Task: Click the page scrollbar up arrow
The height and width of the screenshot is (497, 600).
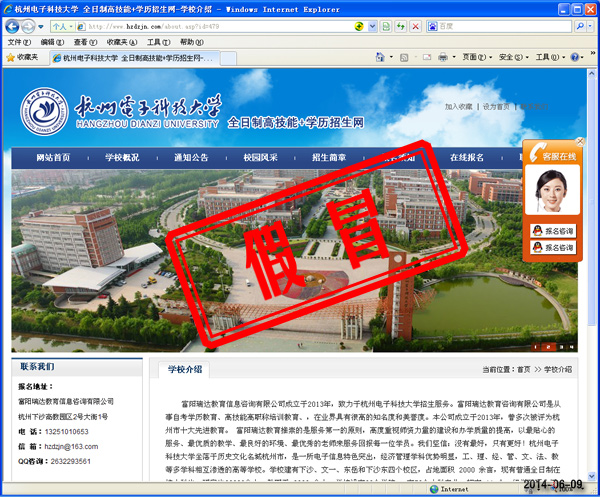Action: [592, 73]
